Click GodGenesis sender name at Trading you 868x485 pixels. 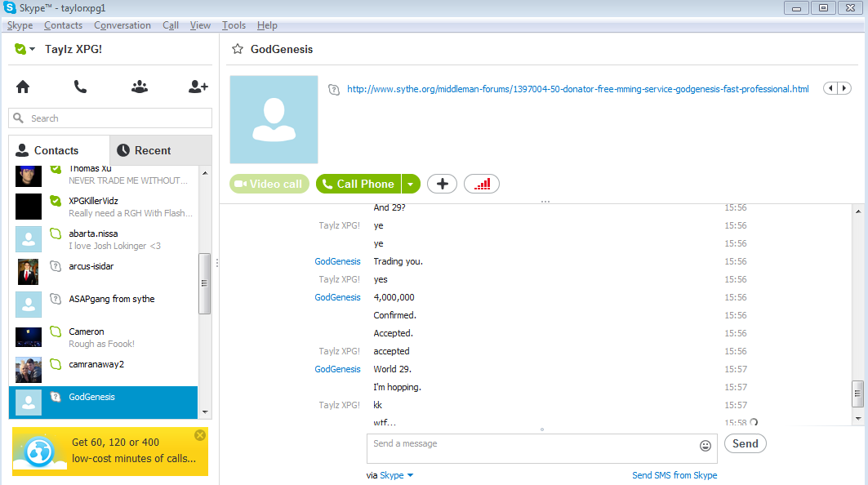pos(337,261)
